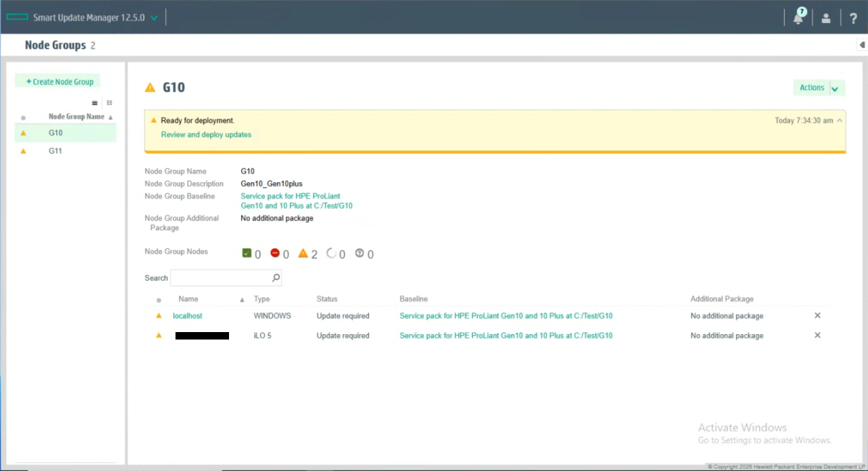Click the iLO 5 type cell

263,335
